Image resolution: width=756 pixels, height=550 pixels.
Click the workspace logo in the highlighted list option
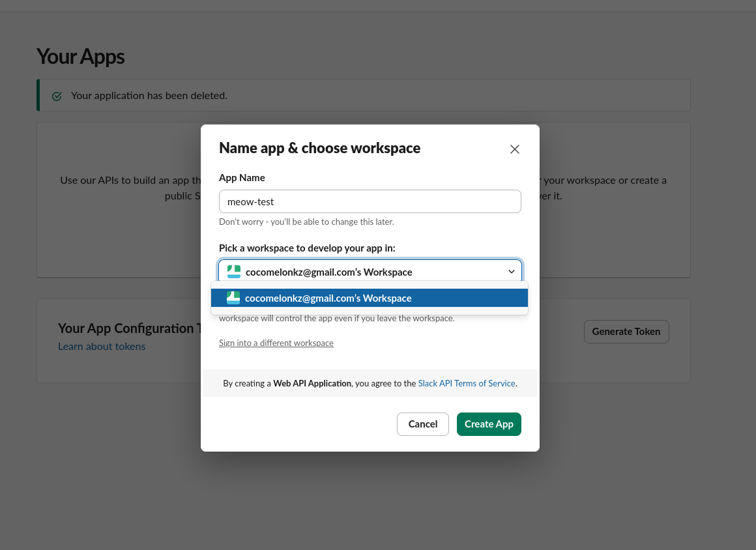coord(233,298)
